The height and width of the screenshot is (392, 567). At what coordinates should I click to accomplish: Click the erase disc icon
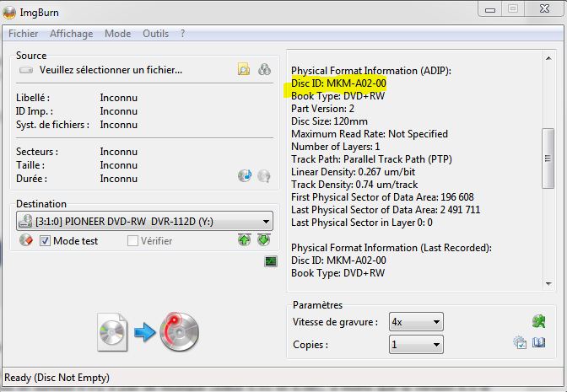click(26, 240)
